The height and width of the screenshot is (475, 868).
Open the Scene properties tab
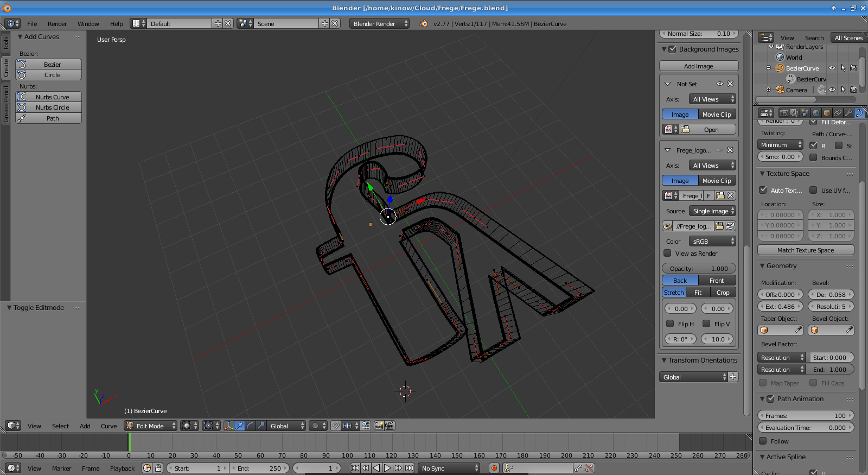805,113
